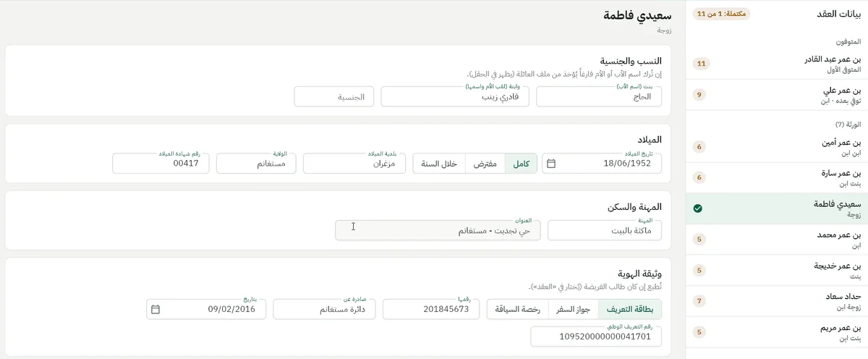Screen dimensions: 868x359
Task: Select heir سعيدي فاطمة in sidebar
Action: point(777,208)
